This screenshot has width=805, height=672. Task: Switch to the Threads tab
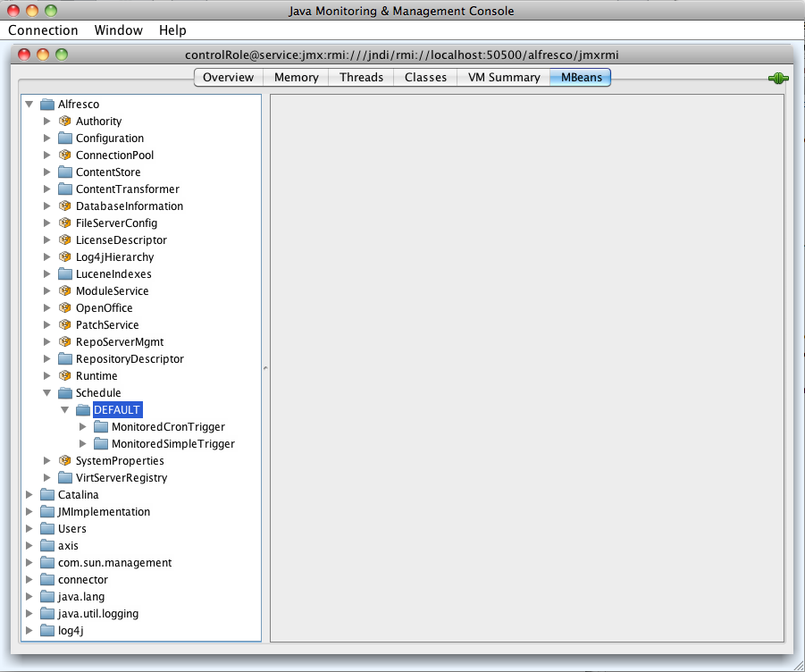point(362,78)
